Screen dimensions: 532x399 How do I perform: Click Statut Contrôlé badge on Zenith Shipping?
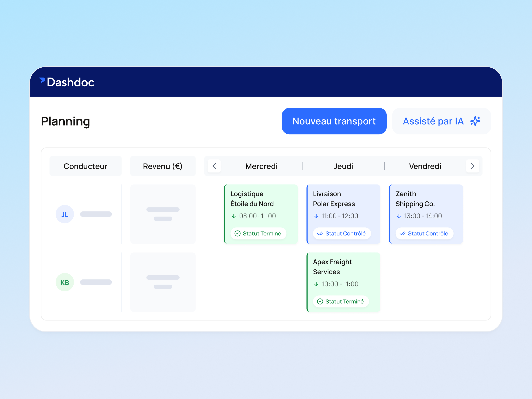(424, 234)
